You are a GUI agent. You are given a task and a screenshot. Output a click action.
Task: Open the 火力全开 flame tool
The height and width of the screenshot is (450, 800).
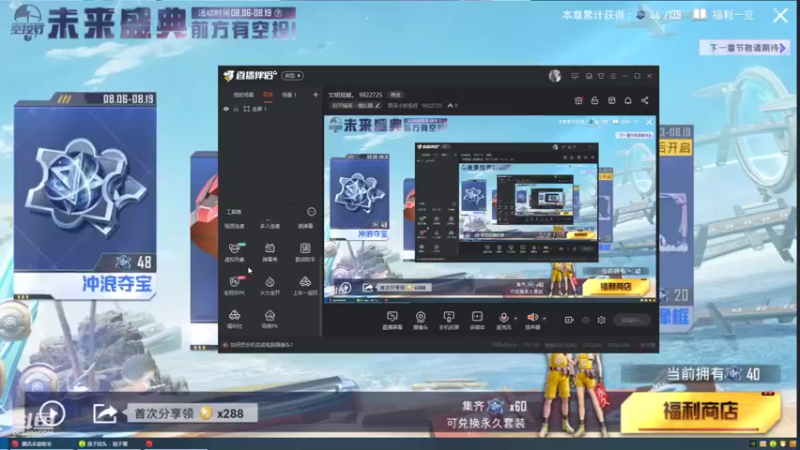(270, 285)
